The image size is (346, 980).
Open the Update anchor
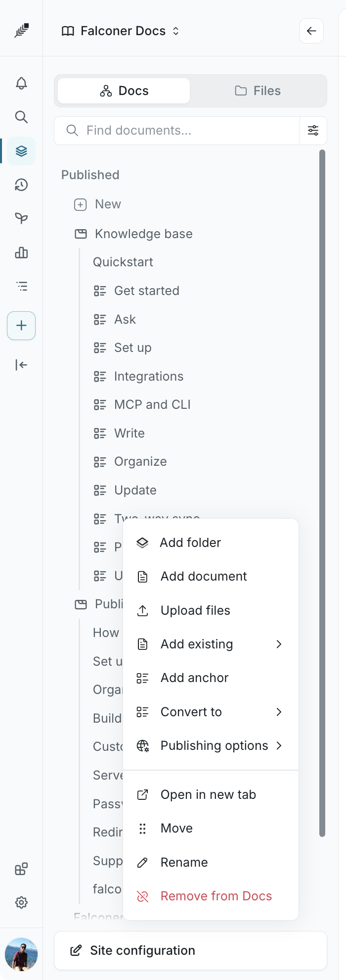[135, 490]
